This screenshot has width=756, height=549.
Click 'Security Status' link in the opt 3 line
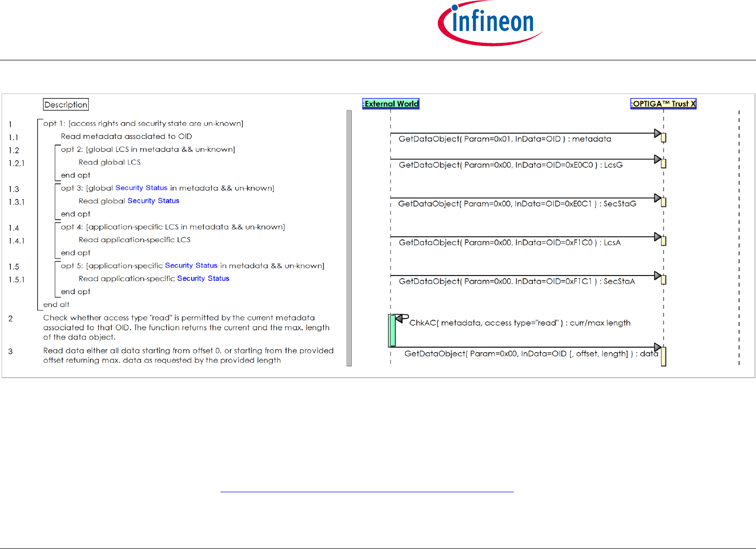(x=141, y=188)
